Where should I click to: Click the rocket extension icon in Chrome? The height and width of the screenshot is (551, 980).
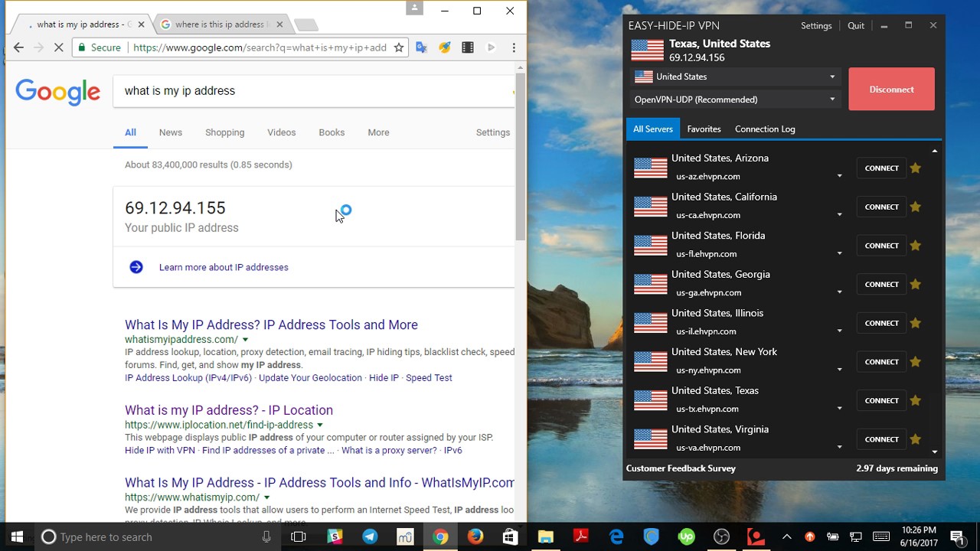tap(444, 47)
